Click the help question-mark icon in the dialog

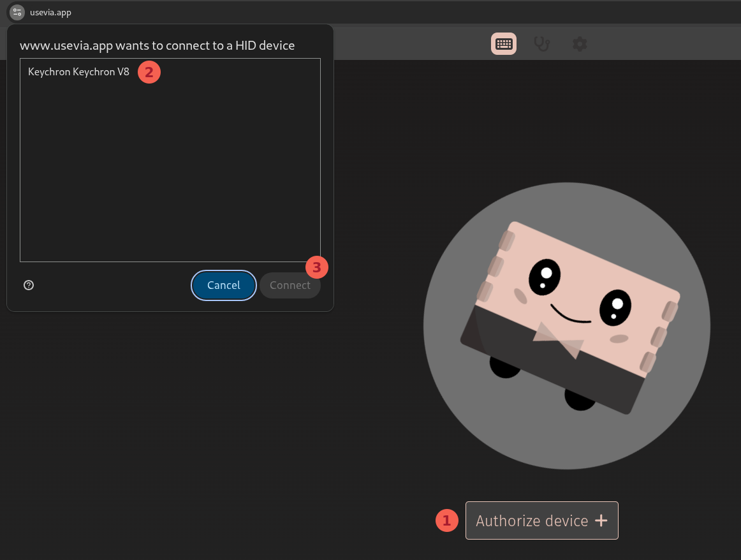[28, 285]
